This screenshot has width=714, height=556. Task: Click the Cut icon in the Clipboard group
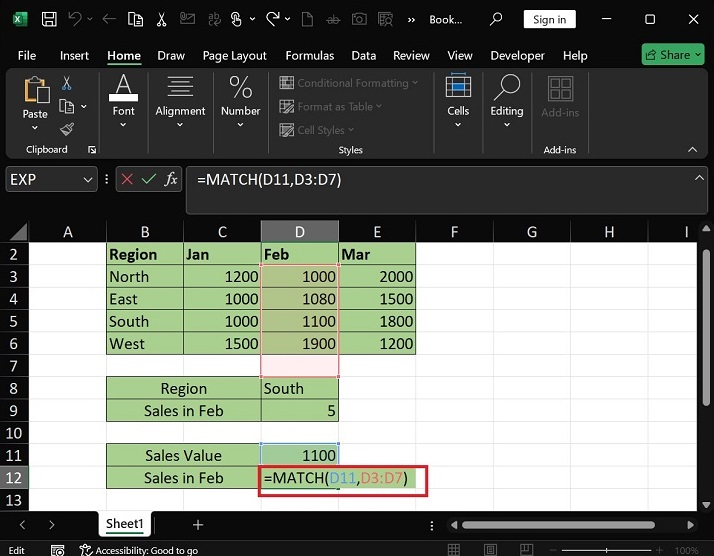66,83
